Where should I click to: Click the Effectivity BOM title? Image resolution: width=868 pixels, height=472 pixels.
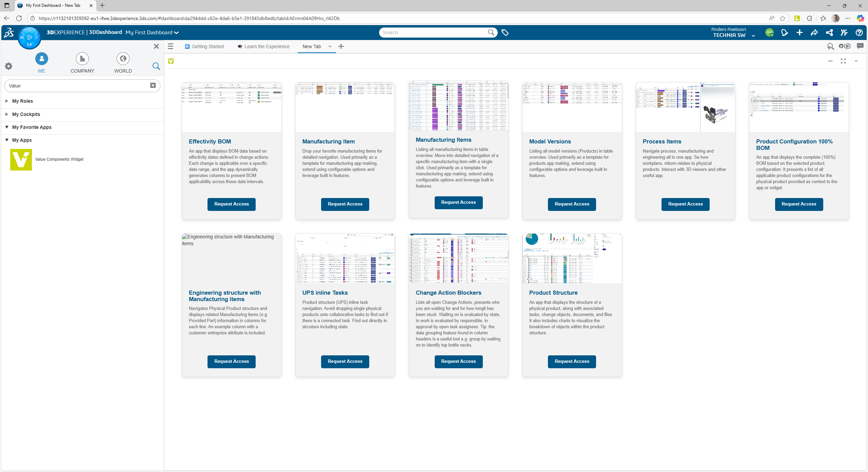pyautogui.click(x=210, y=142)
